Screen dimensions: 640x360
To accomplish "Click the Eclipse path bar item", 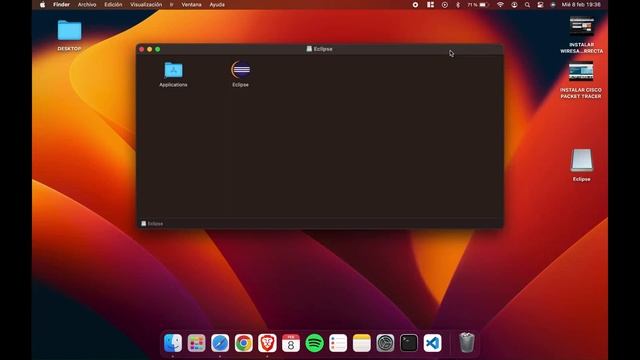I will pos(152,224).
